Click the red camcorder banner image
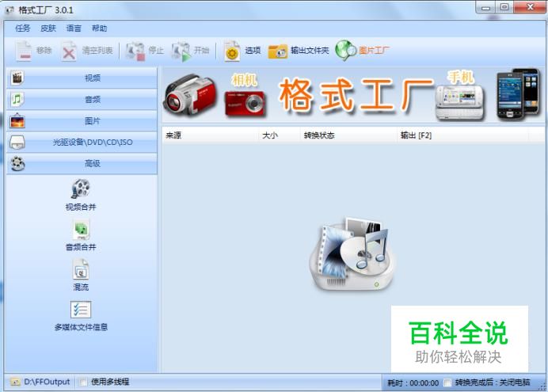 click(x=190, y=95)
